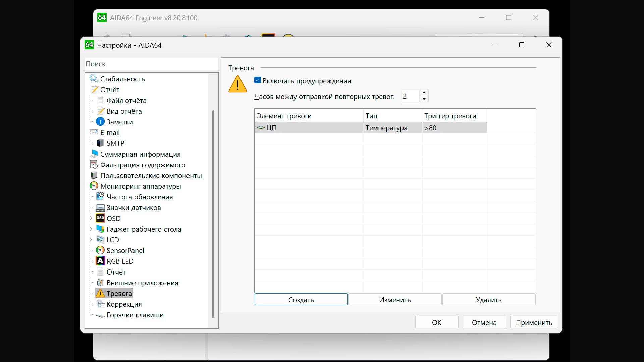The height and width of the screenshot is (362, 644).
Task: Click the ЦП chip icon in alert row
Action: (x=261, y=128)
